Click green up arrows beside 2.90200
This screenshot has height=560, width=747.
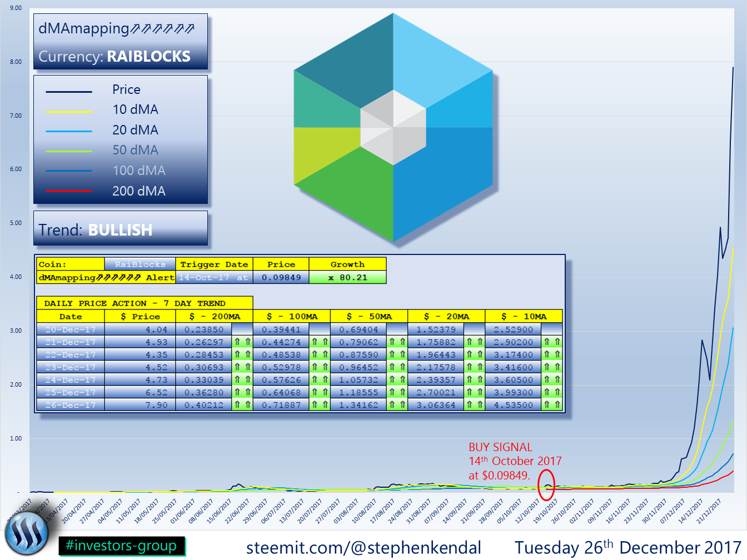[x=552, y=342]
